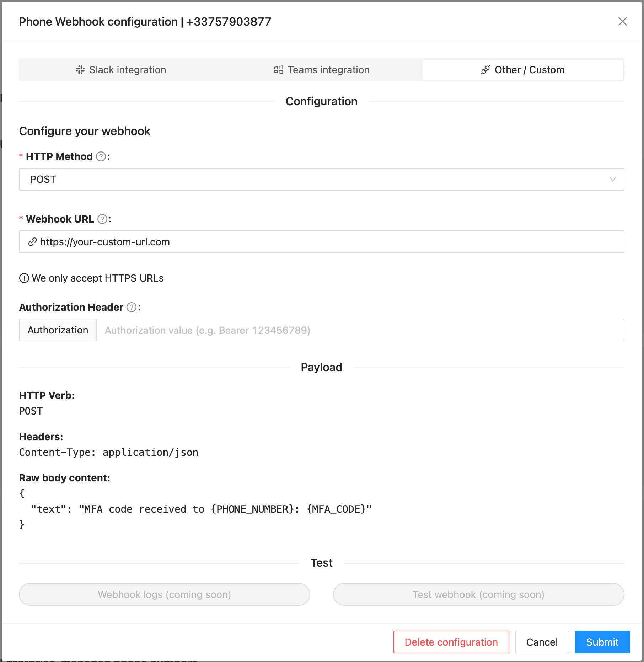Open the help tooltip icon next to HTTP Method
This screenshot has height=662, width=644.
(x=101, y=156)
